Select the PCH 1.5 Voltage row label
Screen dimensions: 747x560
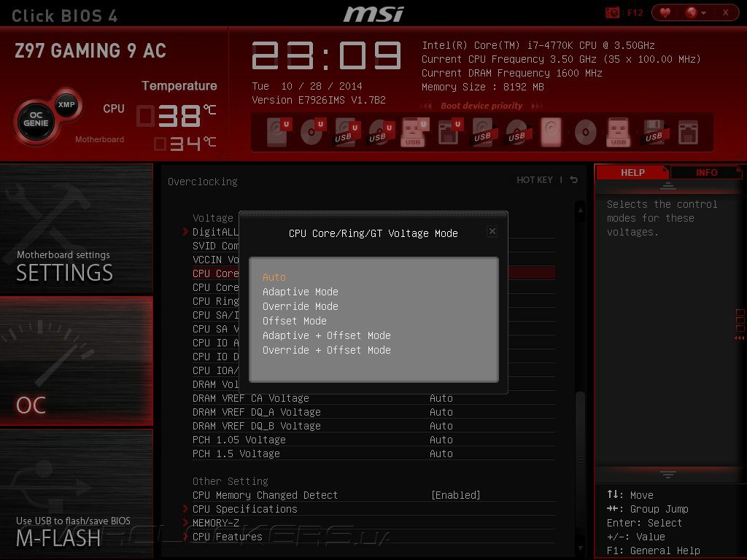click(x=236, y=454)
